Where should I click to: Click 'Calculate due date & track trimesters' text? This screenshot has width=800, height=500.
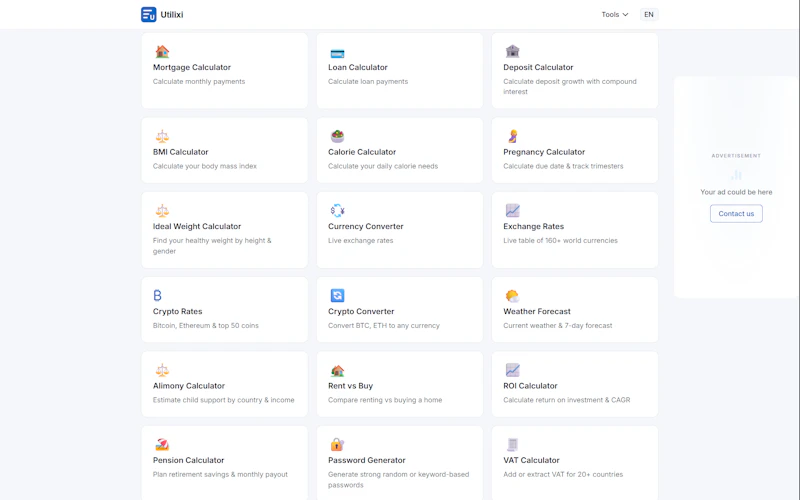[563, 166]
